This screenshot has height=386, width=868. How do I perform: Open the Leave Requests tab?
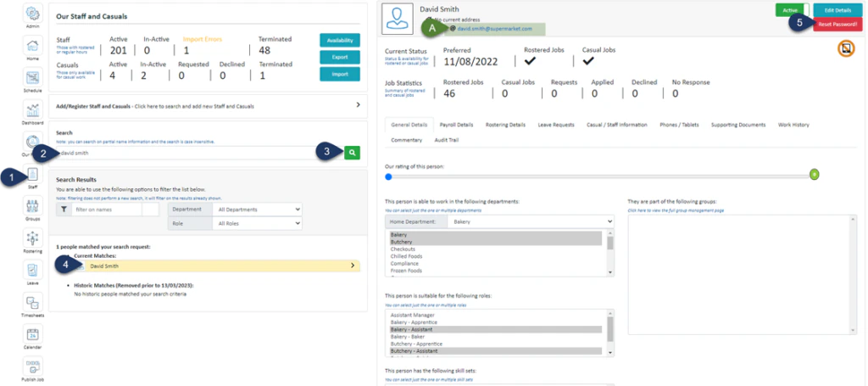556,125
